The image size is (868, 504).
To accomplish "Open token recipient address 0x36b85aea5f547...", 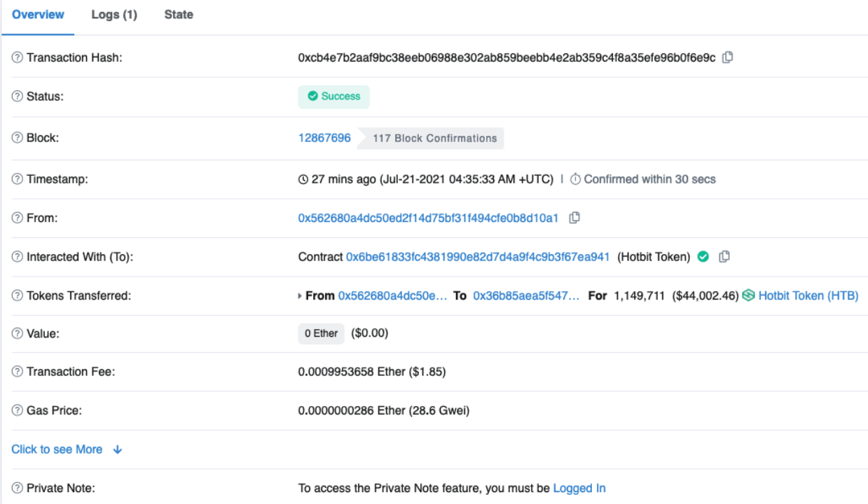I will pos(526,295).
